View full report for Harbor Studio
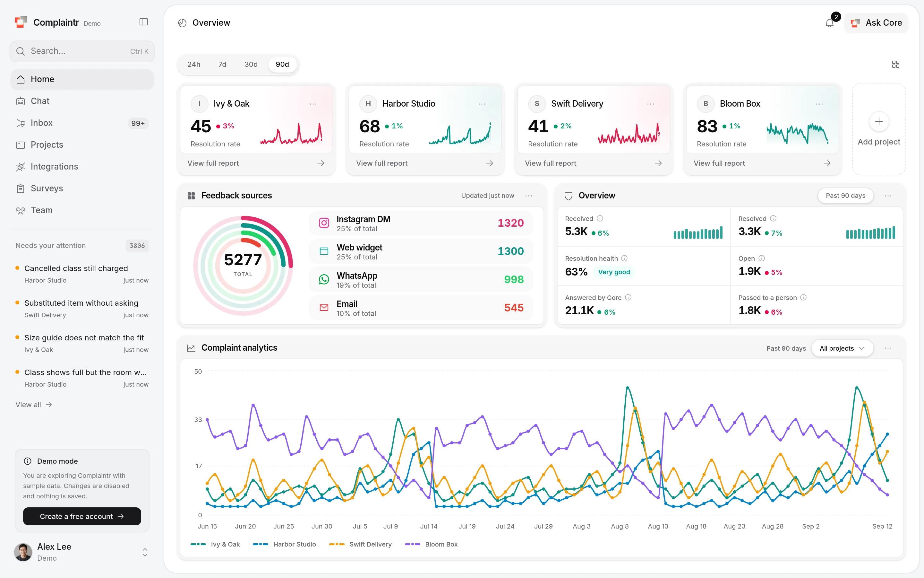The height and width of the screenshot is (578, 924). click(x=424, y=163)
